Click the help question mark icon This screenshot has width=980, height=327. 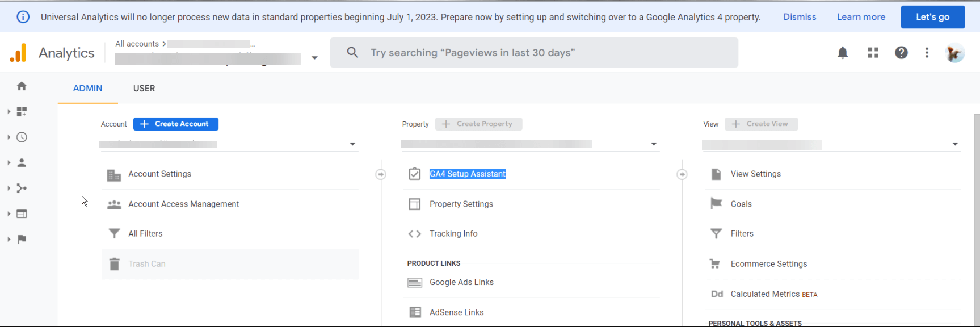(901, 53)
